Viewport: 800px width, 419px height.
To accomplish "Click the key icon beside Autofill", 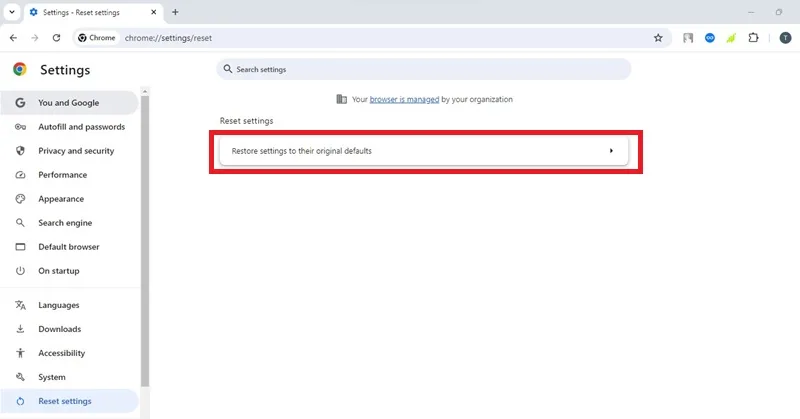I will coord(20,127).
